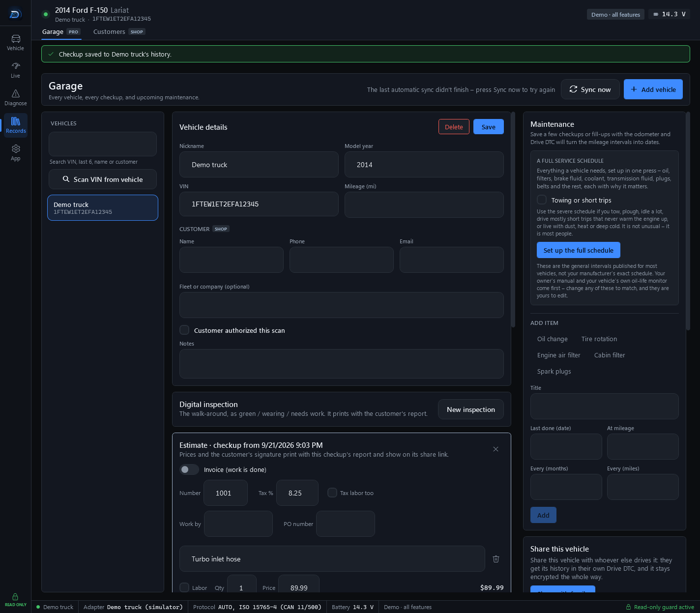Add Cabin filter preset item
Viewport: 700px width, 613px height.
point(610,355)
